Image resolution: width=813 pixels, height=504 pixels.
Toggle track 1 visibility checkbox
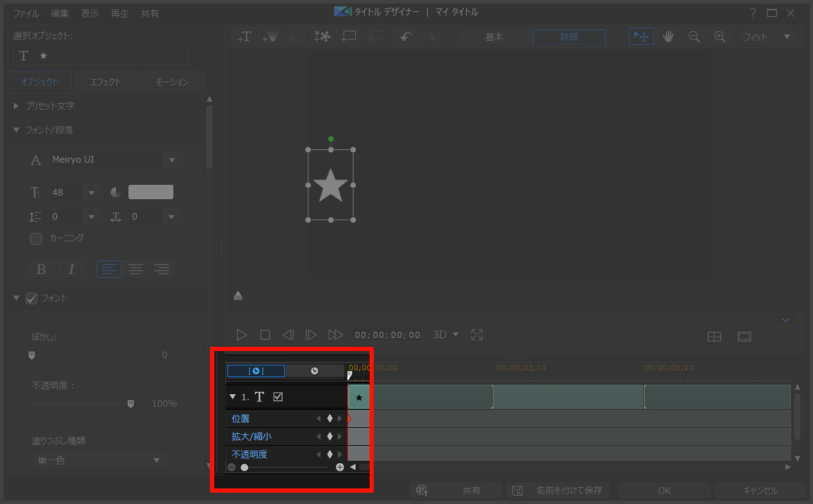[278, 397]
